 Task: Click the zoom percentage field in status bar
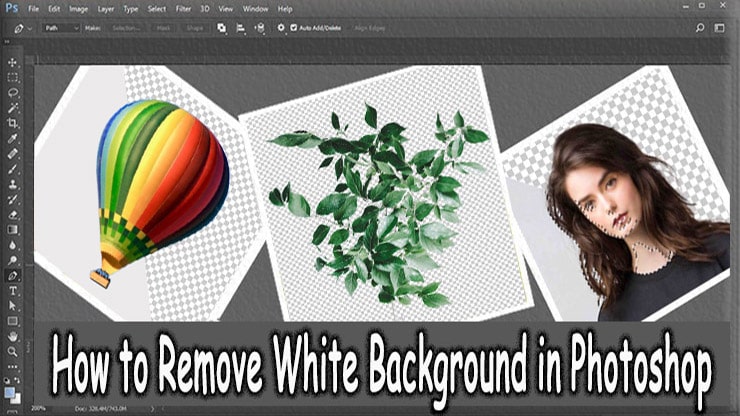[x=39, y=408]
